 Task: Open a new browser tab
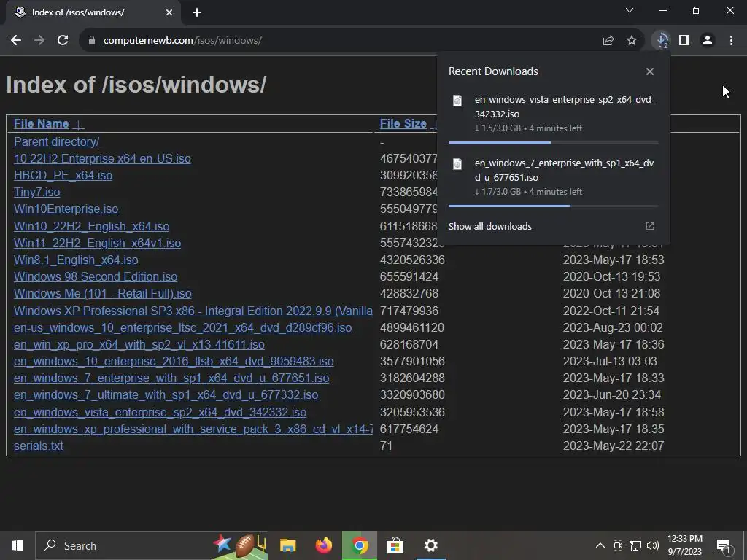pyautogui.click(x=197, y=12)
